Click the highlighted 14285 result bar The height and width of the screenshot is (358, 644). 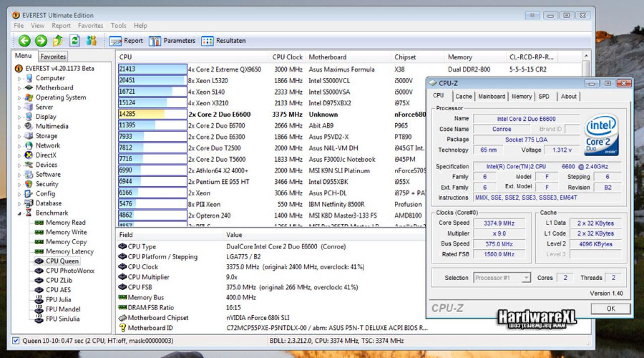coord(152,114)
